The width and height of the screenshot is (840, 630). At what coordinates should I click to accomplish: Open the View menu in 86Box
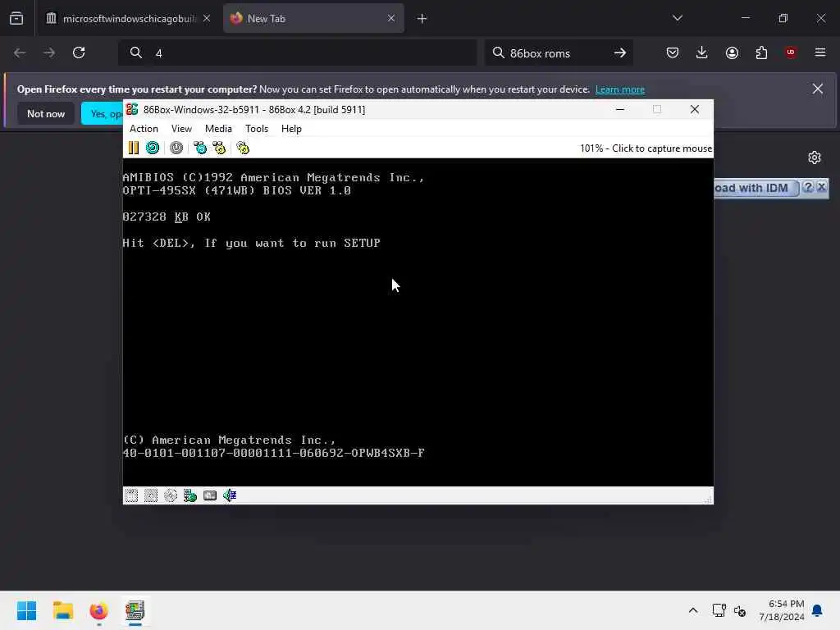[181, 129]
